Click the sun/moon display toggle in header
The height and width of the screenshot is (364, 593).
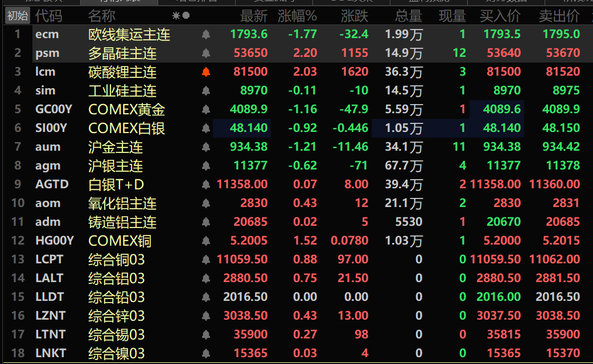(181, 16)
